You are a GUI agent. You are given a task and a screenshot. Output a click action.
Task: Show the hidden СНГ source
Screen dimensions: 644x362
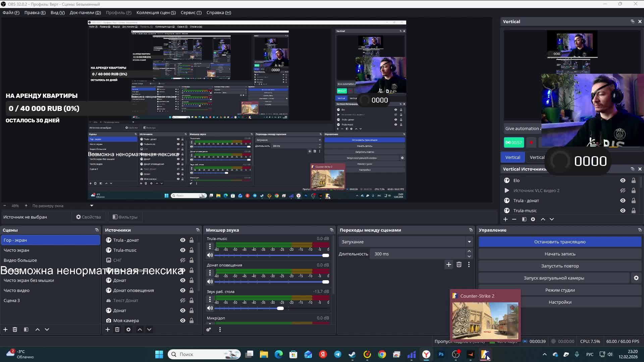[182, 260]
